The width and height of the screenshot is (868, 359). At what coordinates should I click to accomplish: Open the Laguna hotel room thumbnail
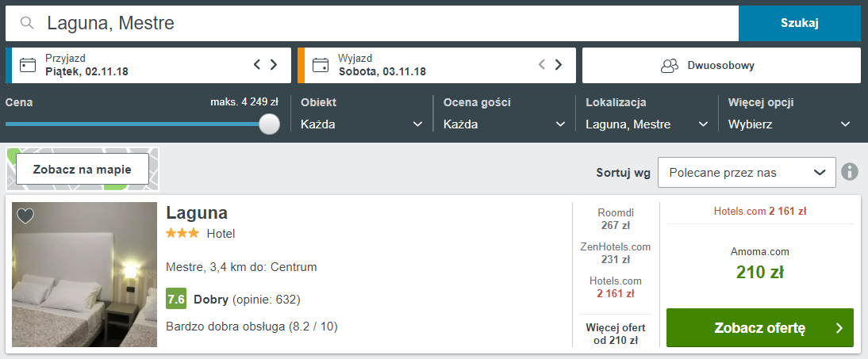[x=85, y=274]
